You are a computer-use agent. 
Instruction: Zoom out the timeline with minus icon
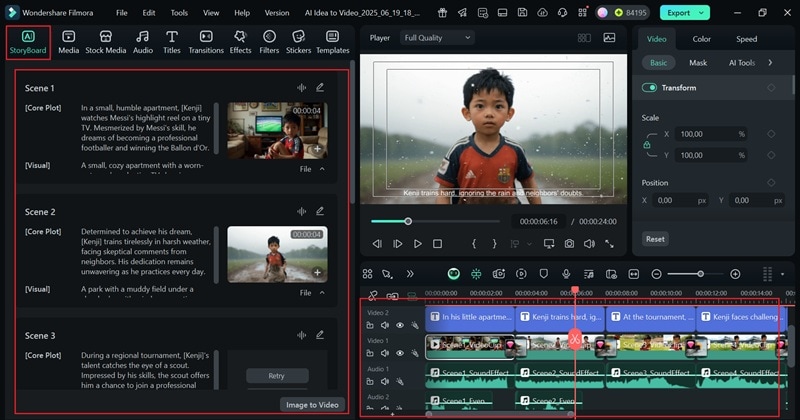pyautogui.click(x=657, y=275)
